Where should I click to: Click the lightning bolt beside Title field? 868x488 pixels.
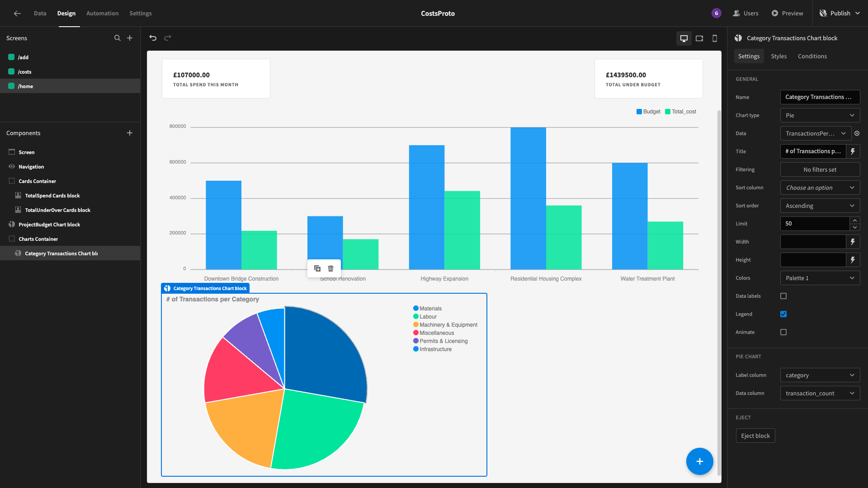tap(853, 151)
